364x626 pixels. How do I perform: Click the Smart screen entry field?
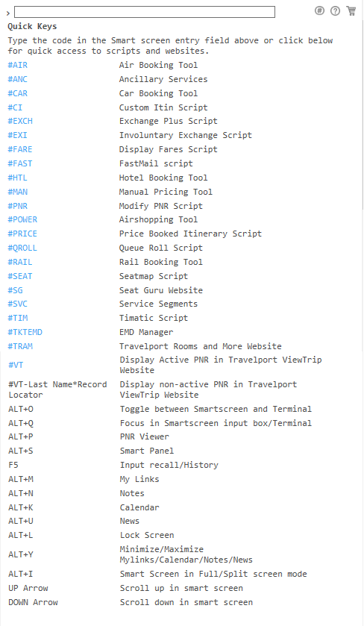pyautogui.click(x=145, y=12)
